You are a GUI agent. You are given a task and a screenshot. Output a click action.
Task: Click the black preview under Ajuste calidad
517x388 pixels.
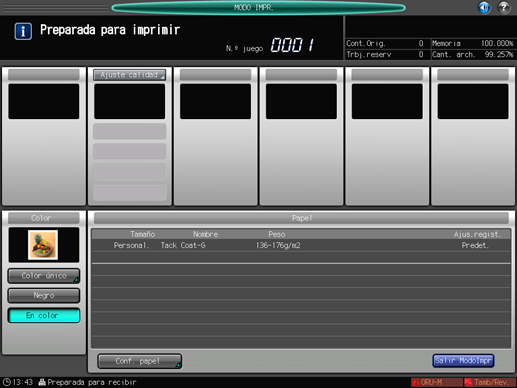129,101
